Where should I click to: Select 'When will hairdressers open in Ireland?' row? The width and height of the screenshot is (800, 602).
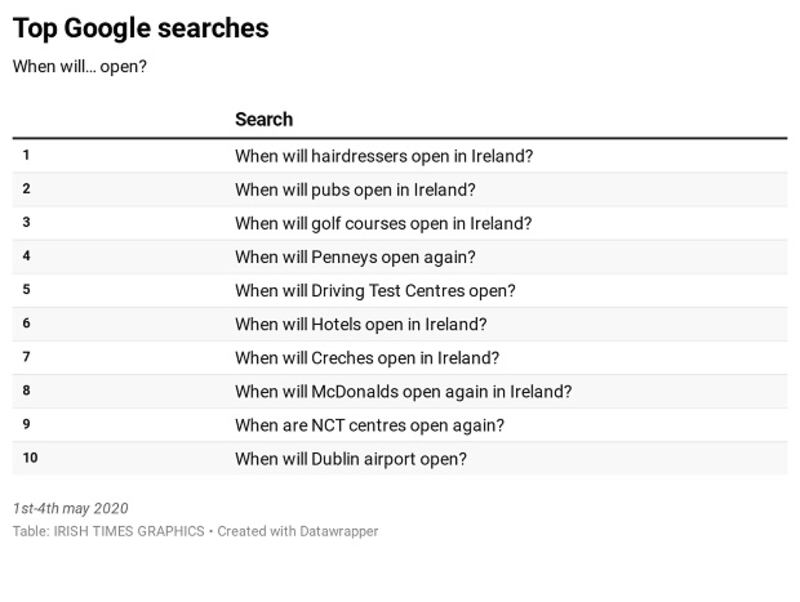384,156
